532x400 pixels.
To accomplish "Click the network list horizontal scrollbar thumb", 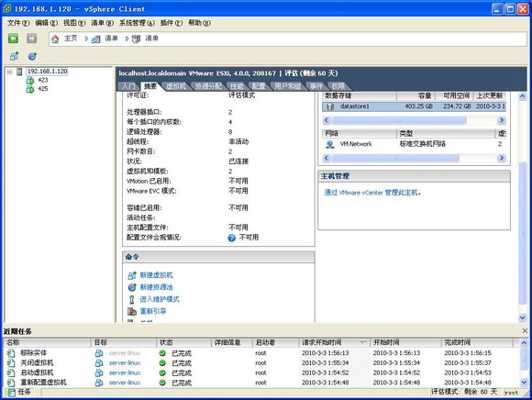I will [395, 158].
